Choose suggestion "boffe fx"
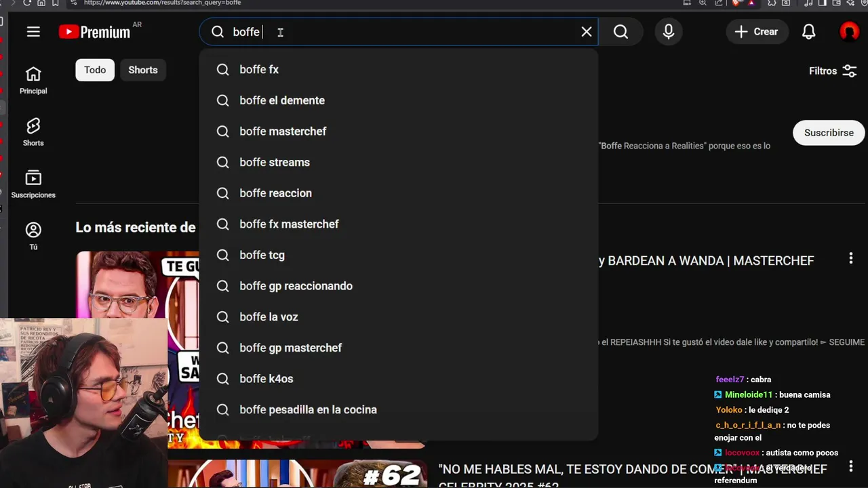 tap(399, 69)
